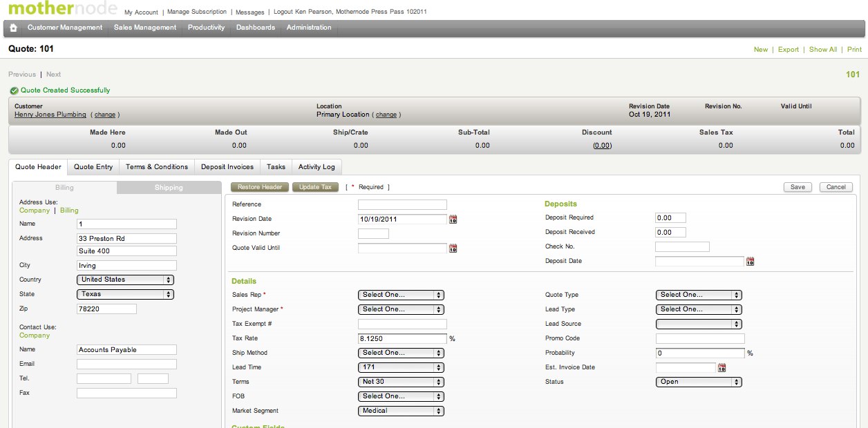The image size is (868, 428).
Task: Open the State dropdown showing Texas
Action: [125, 294]
